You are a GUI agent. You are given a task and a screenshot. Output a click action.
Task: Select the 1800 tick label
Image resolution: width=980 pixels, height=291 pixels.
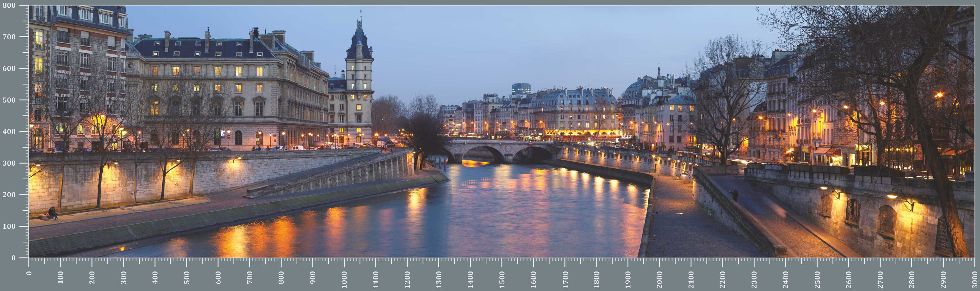(x=596, y=280)
